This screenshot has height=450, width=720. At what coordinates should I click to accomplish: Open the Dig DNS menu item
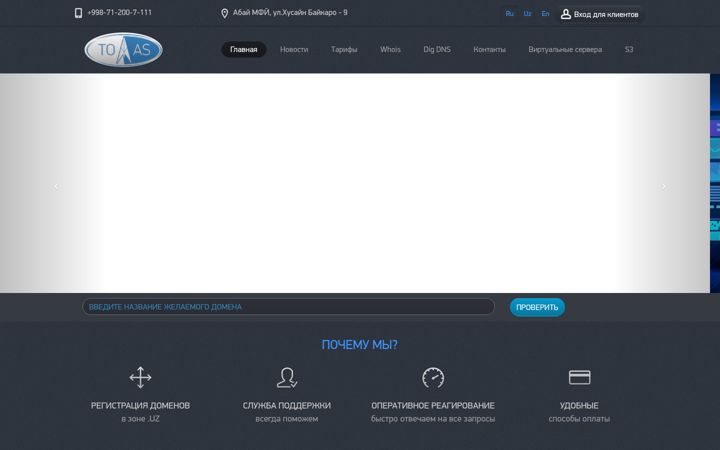click(x=437, y=50)
